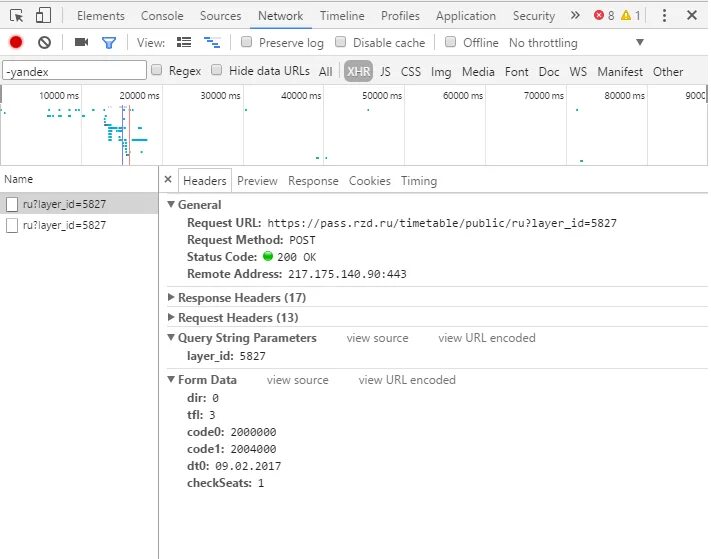711x559 pixels.
Task: Open the Security tab
Action: point(534,16)
